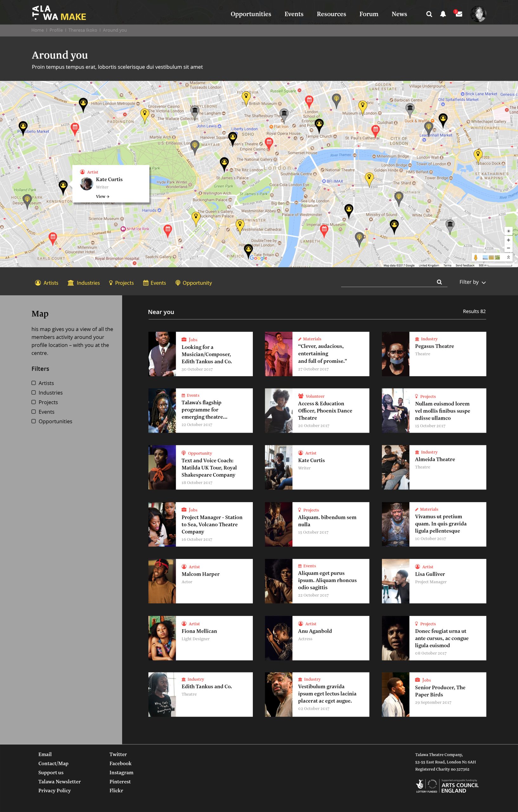Click the map my-location target button
The image size is (518, 812).
click(x=508, y=231)
